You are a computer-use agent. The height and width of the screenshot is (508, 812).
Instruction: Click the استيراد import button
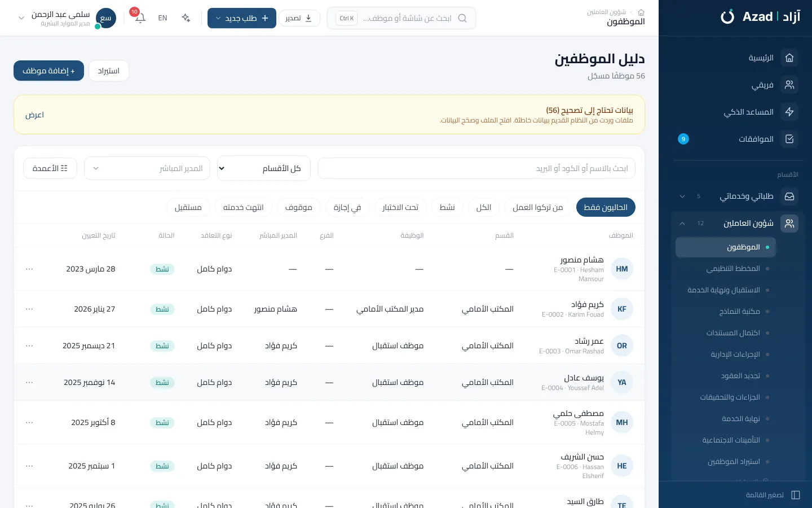tap(108, 71)
